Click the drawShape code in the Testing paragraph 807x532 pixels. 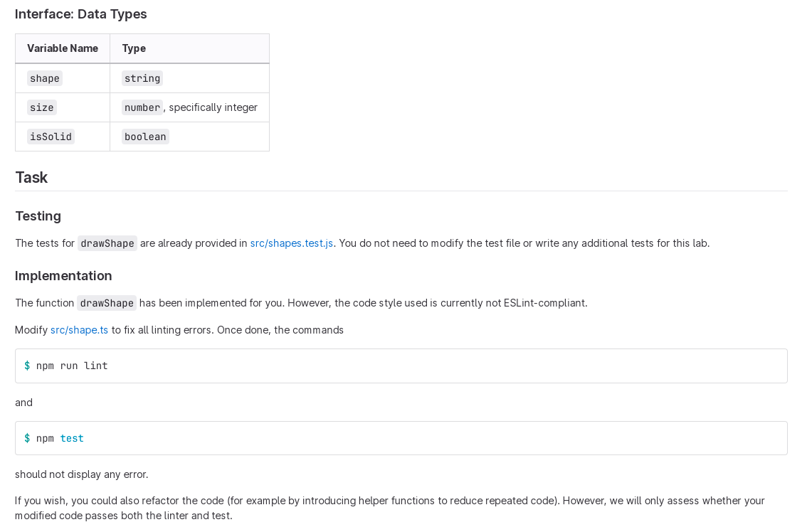point(107,243)
